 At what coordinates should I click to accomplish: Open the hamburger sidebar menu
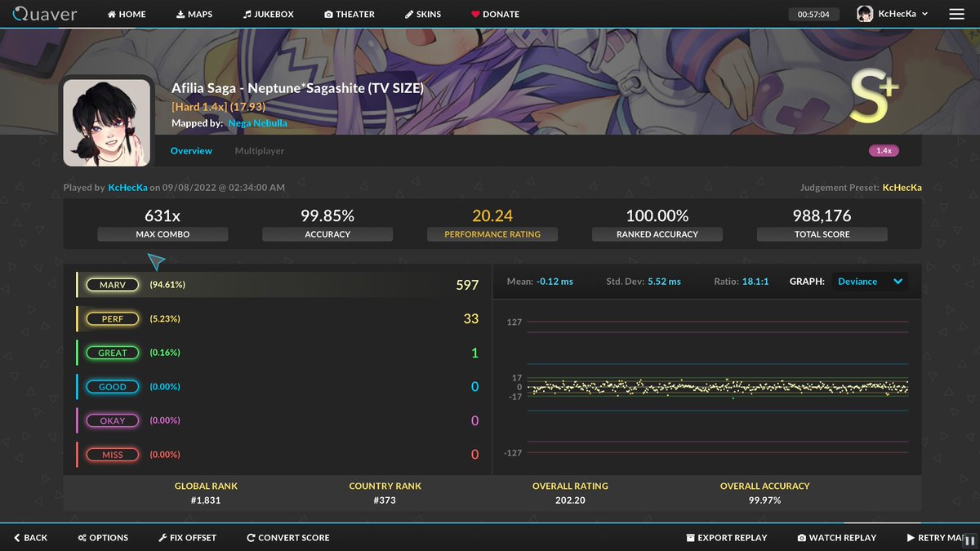957,14
